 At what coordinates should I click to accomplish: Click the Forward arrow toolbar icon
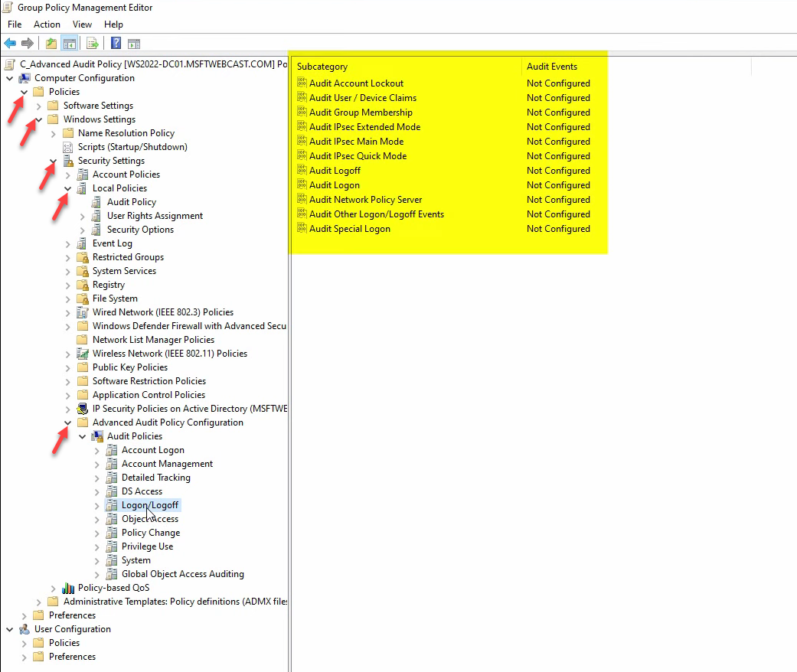point(28,43)
